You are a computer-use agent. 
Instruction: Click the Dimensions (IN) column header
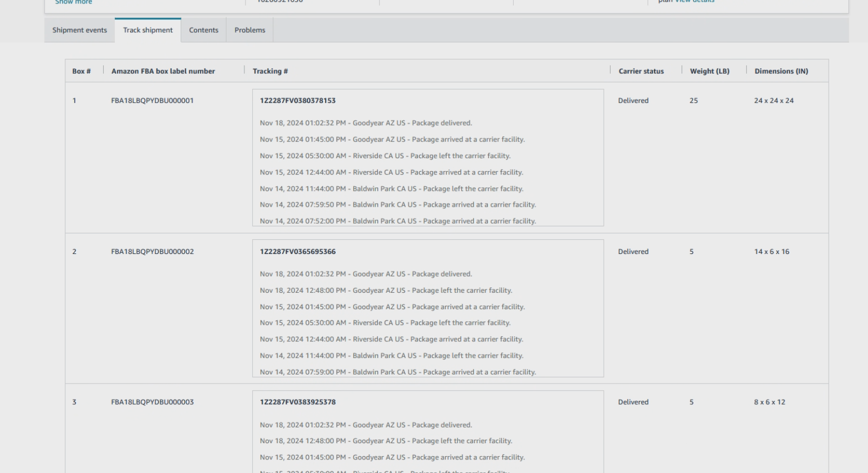tap(781, 71)
